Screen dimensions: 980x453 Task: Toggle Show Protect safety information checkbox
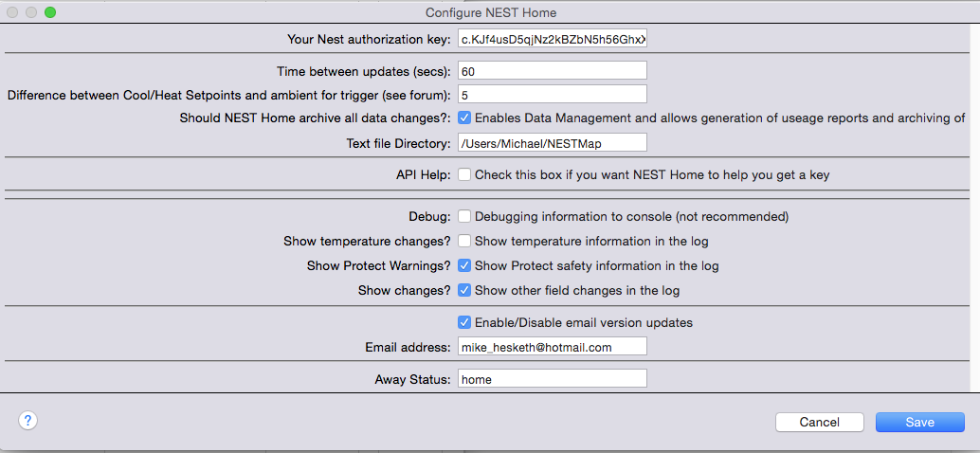click(x=464, y=265)
